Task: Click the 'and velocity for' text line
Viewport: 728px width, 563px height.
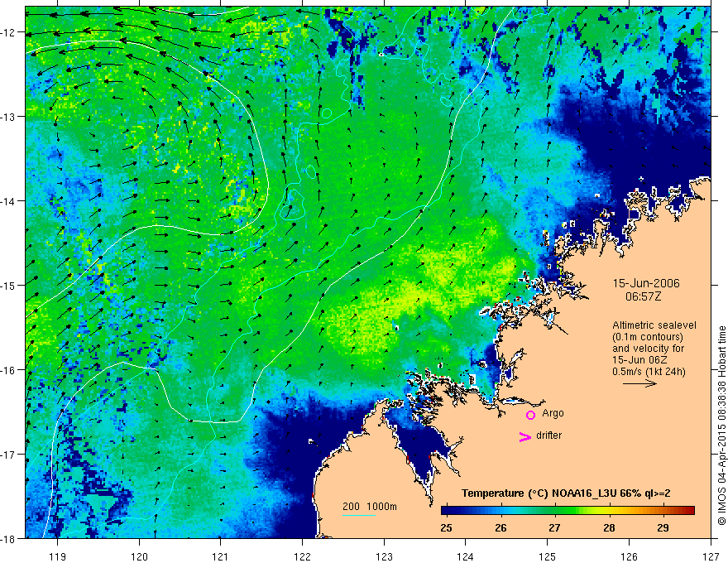Action: 648,349
